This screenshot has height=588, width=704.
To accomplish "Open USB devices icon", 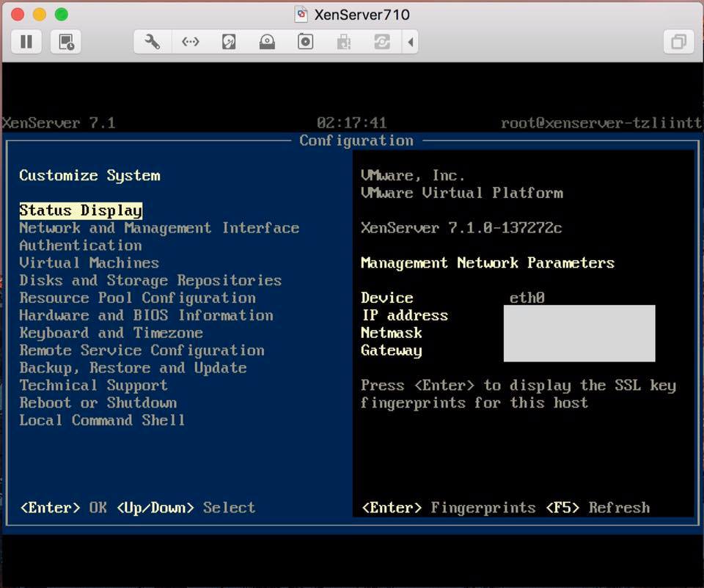I will [344, 43].
